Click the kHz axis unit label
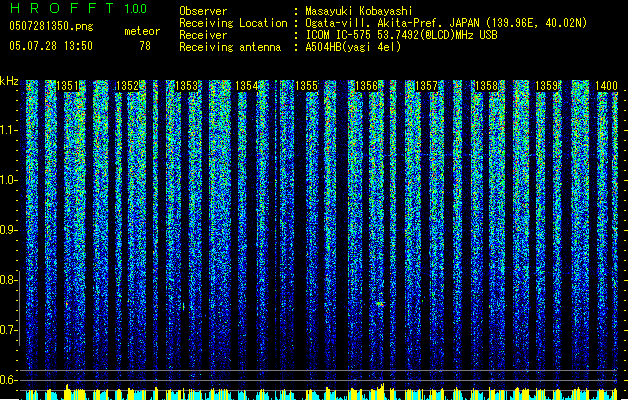This screenshot has height=400, width=629. pos(9,81)
